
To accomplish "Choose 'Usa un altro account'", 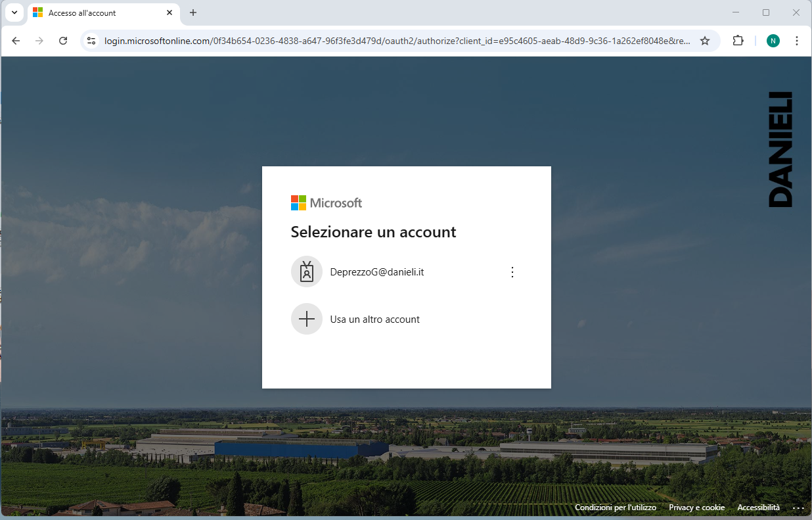I will pos(374,319).
